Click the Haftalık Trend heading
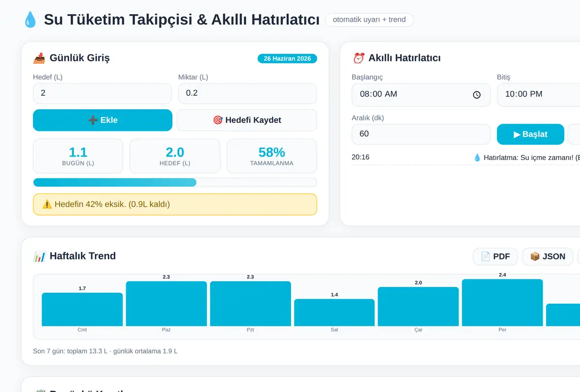Image resolution: width=580 pixels, height=392 pixels. tap(83, 256)
